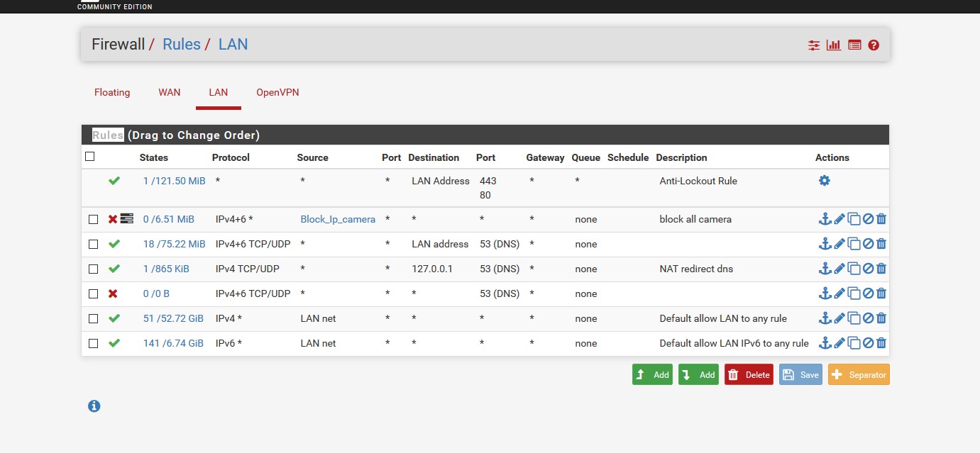Viewport: 980px width, 453px height.
Task: Click the Add to top button with up arrow
Action: coord(652,374)
